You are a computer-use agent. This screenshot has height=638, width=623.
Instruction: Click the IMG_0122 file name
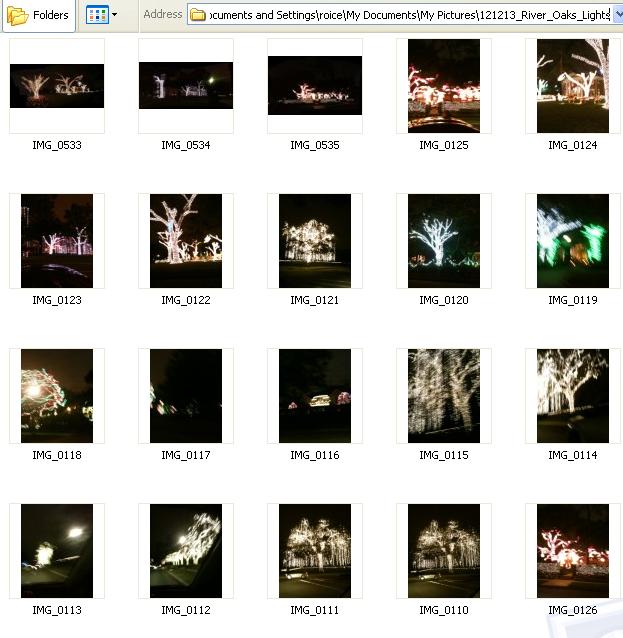click(186, 300)
